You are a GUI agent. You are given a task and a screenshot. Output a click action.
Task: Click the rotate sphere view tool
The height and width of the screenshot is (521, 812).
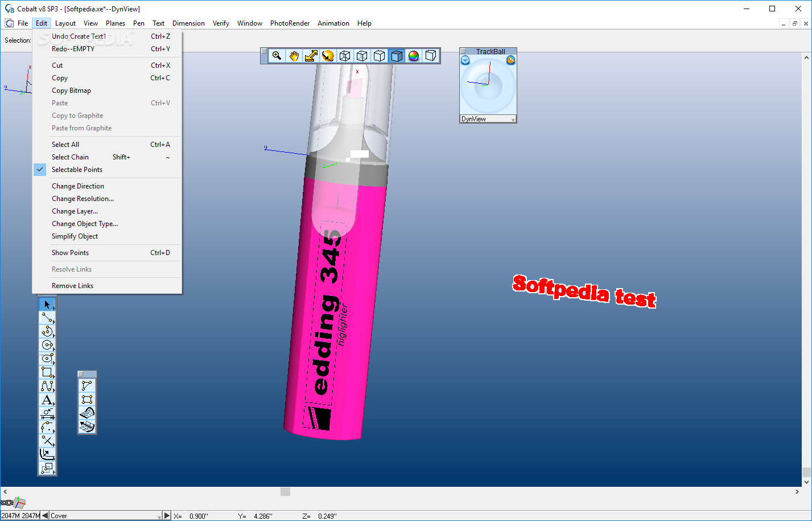328,56
